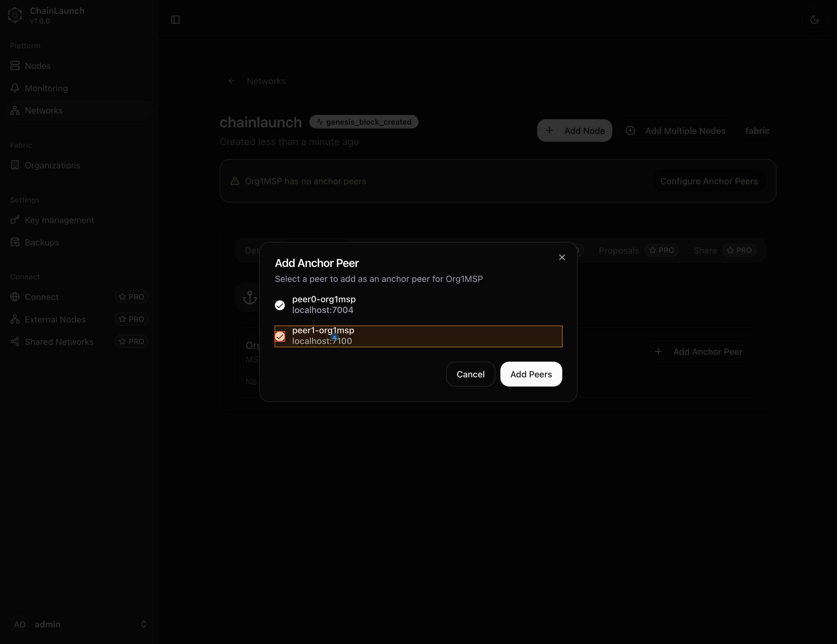Open Key management key icon
The height and width of the screenshot is (644, 837).
[x=15, y=220]
